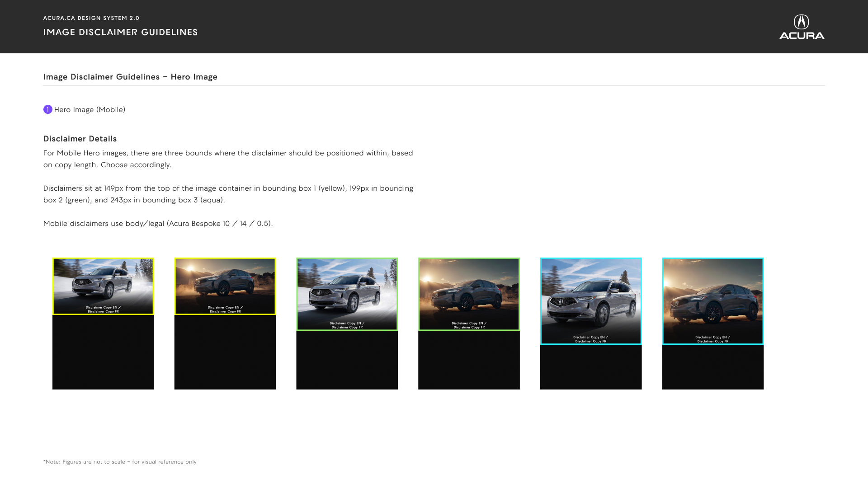Open first yellow-bordered snowy SUV thumbnail
868x488 pixels.
pyautogui.click(x=103, y=286)
